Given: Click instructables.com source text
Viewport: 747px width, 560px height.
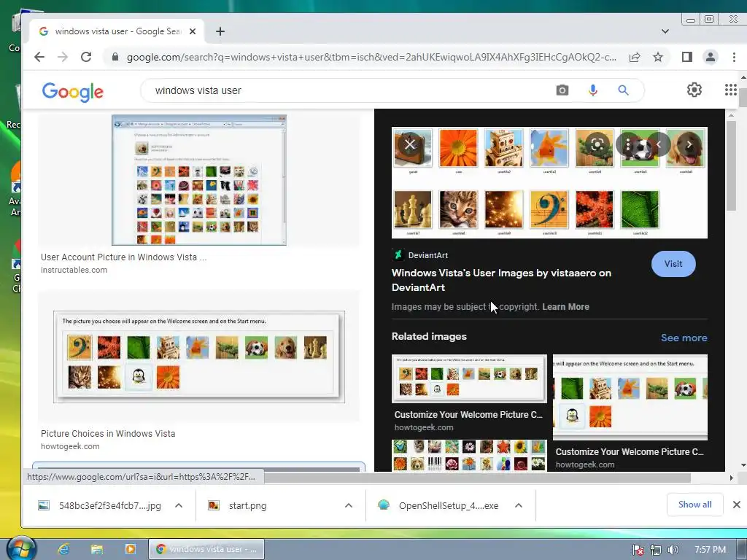Looking at the screenshot, I should click(74, 270).
